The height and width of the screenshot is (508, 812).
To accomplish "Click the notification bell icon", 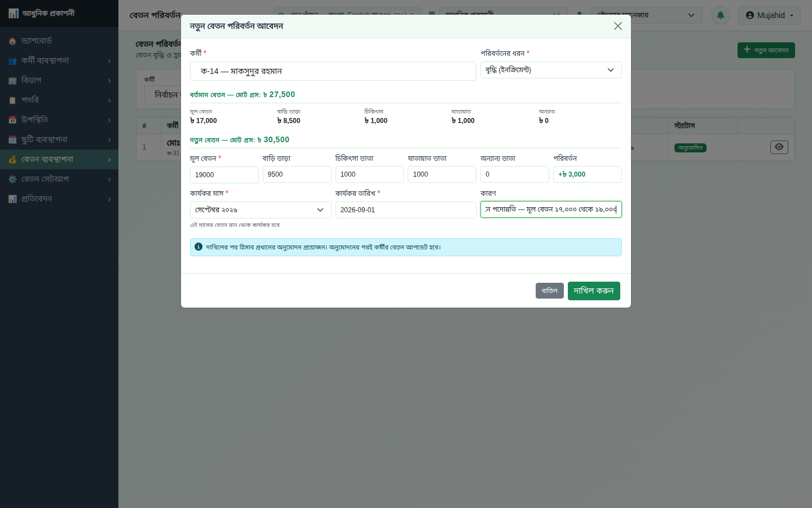I will click(x=721, y=15).
